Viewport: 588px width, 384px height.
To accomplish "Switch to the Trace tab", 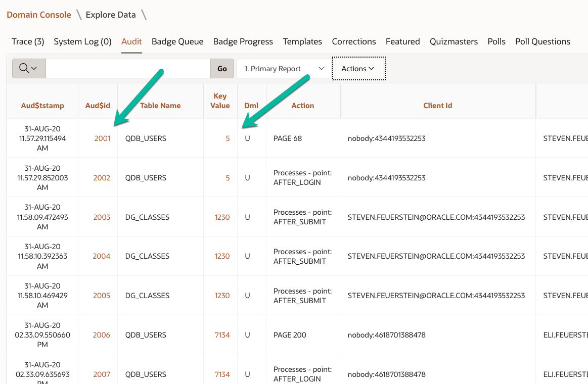I will (x=27, y=41).
